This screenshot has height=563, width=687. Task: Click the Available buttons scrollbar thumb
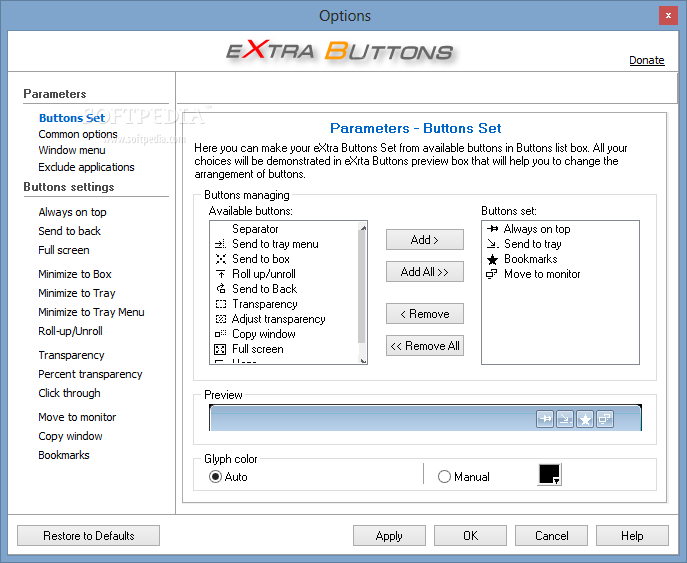pyautogui.click(x=362, y=287)
